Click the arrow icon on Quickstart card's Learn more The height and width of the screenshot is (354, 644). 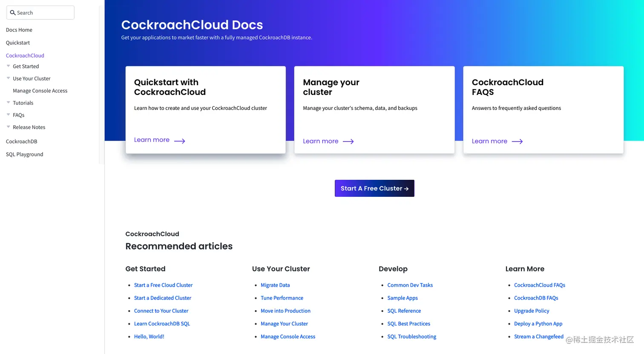[179, 140]
